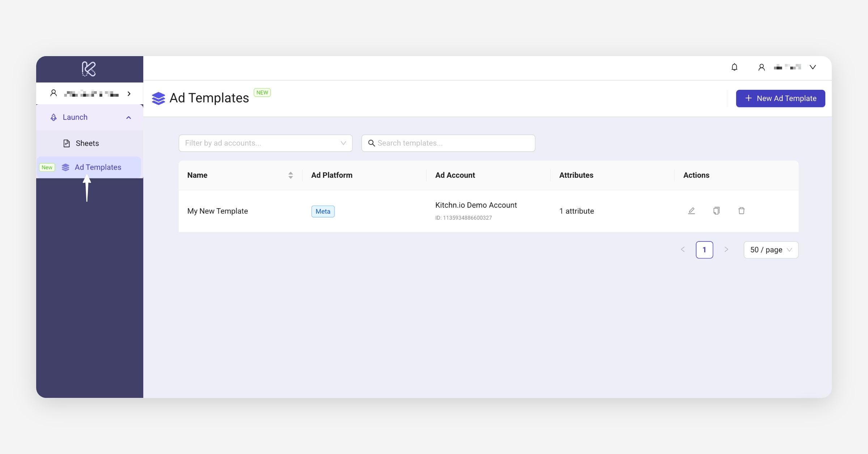868x454 pixels.
Task: Open Filter by ad accounts dropdown
Action: pos(265,143)
